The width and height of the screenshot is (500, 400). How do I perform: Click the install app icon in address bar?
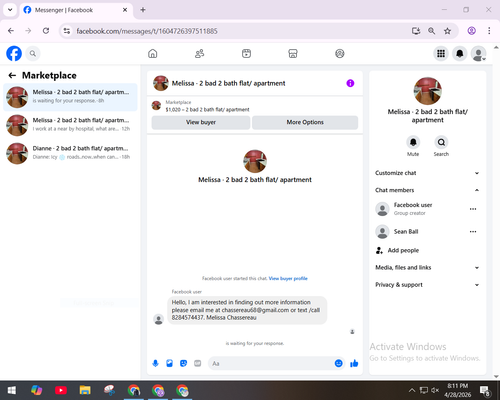416,31
